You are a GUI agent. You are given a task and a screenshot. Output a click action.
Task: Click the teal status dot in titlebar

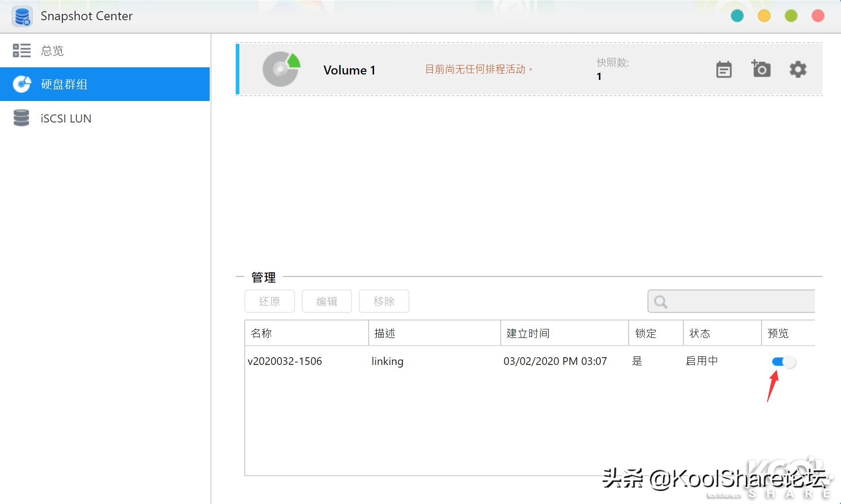(736, 16)
